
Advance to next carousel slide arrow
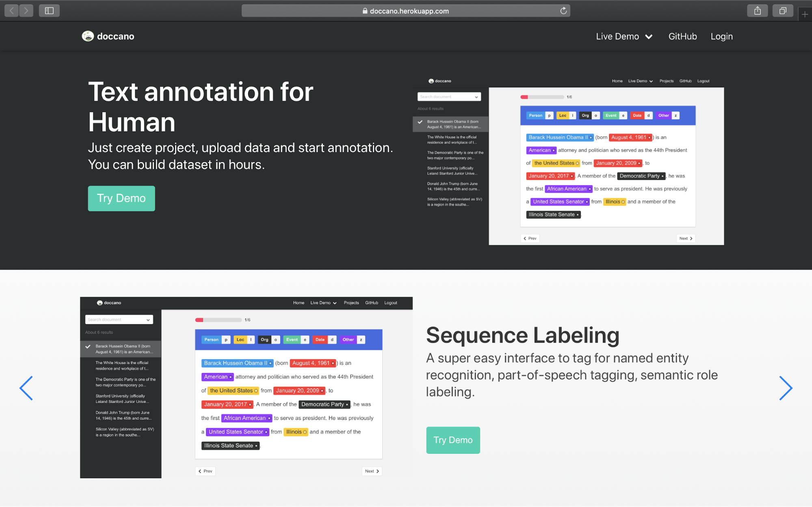tap(786, 388)
